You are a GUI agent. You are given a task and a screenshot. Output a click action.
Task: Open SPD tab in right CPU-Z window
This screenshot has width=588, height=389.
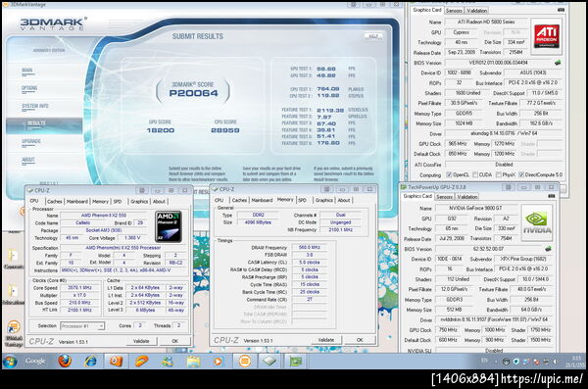pos(302,200)
